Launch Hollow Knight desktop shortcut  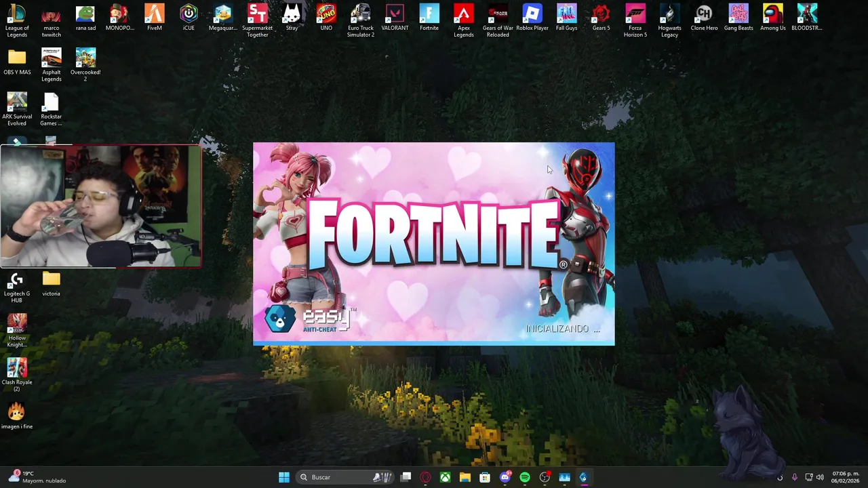point(17,330)
